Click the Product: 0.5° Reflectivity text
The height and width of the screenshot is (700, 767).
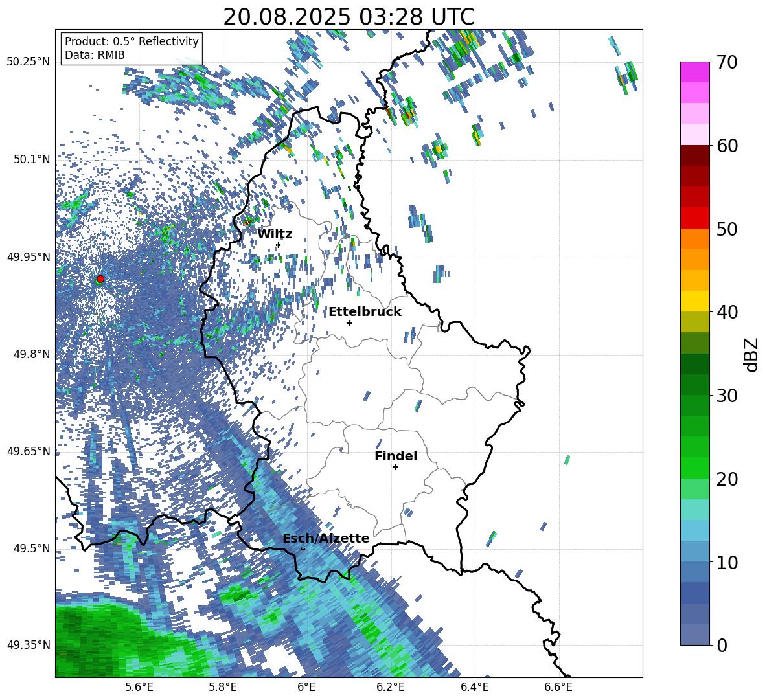click(x=132, y=41)
